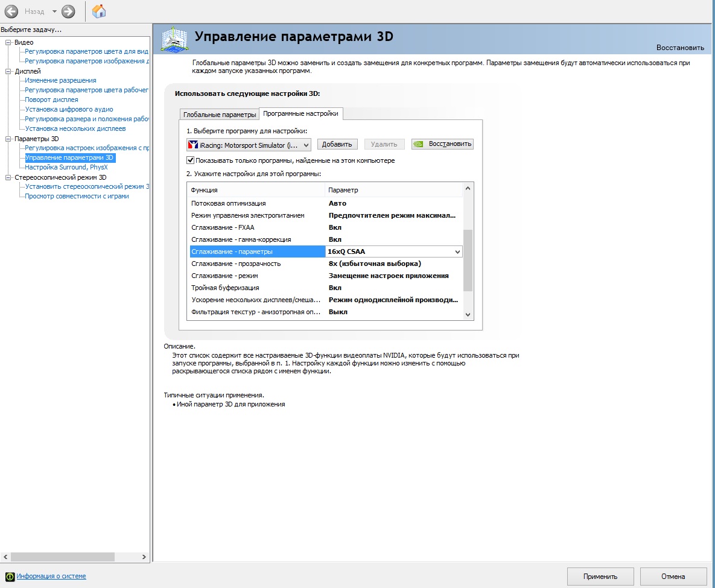715x588 pixels.
Task: Click the iRacing program icon in selector
Action: click(193, 145)
